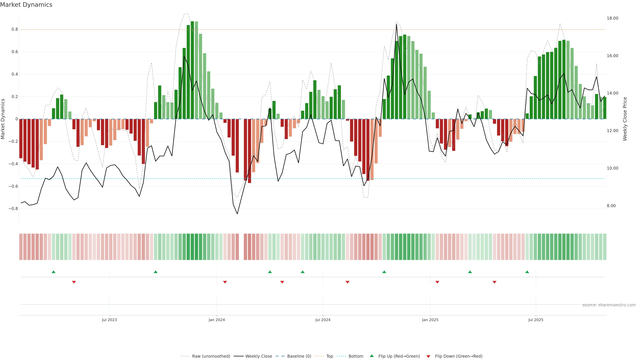Click the 18.00 label on the price axis
The width and height of the screenshot is (644, 362).
tap(612, 18)
